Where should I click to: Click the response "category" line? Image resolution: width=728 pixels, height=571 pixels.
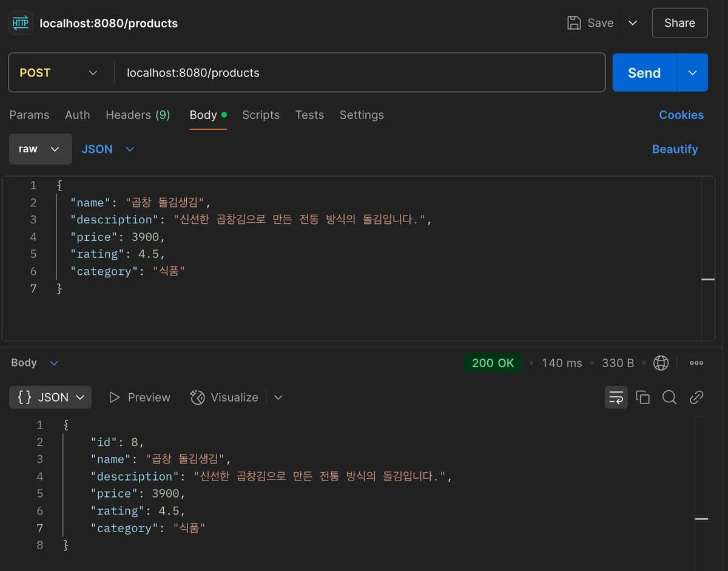[147, 528]
